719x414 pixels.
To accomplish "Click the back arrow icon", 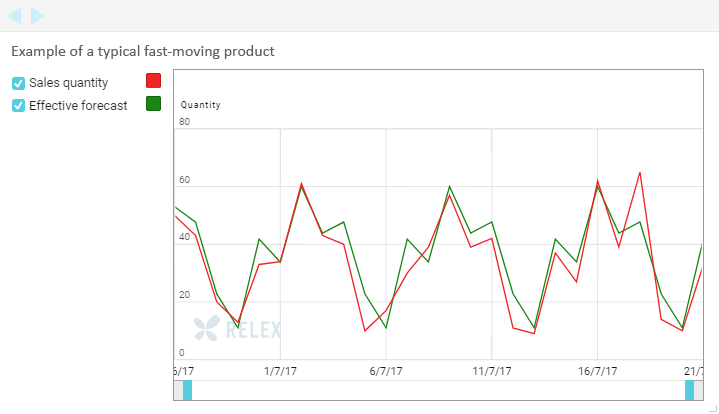I will (x=15, y=15).
